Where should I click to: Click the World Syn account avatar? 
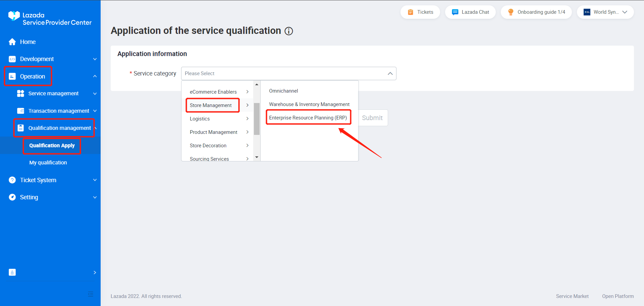click(x=587, y=12)
